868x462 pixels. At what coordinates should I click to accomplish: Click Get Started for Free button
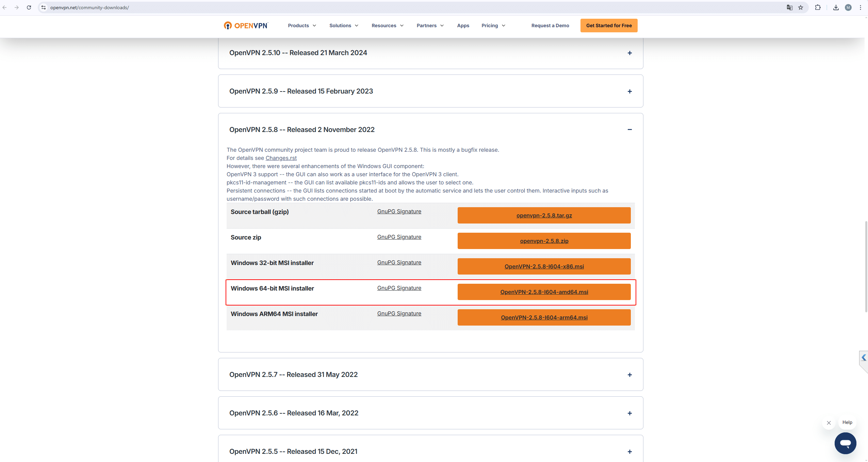click(609, 26)
